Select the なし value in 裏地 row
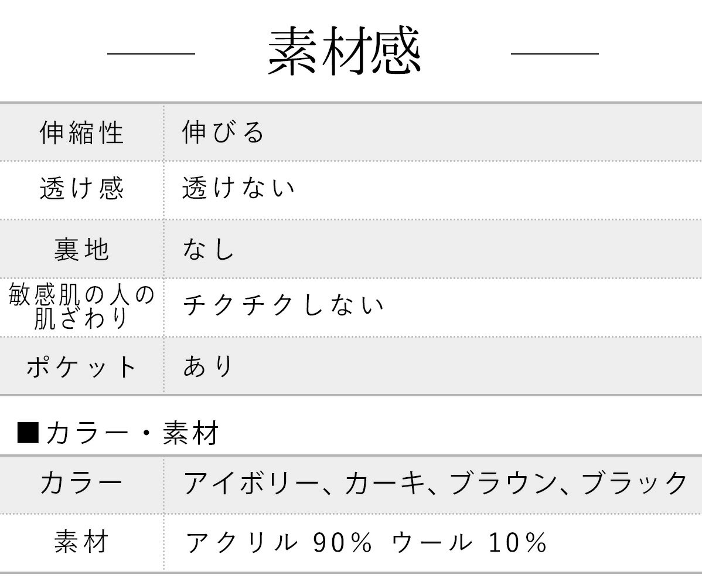 [x=209, y=249]
